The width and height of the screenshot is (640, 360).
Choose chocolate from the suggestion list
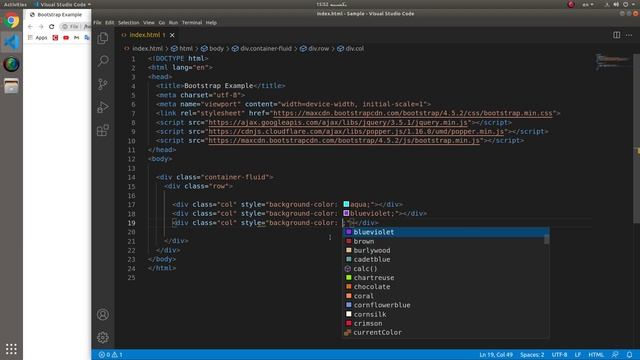pos(445,287)
